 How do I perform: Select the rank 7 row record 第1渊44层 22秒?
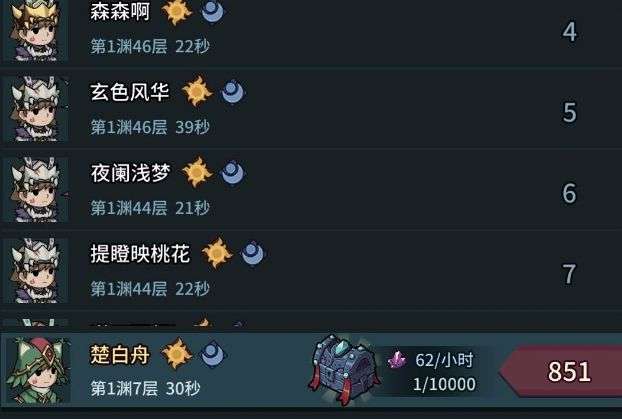coord(150,288)
